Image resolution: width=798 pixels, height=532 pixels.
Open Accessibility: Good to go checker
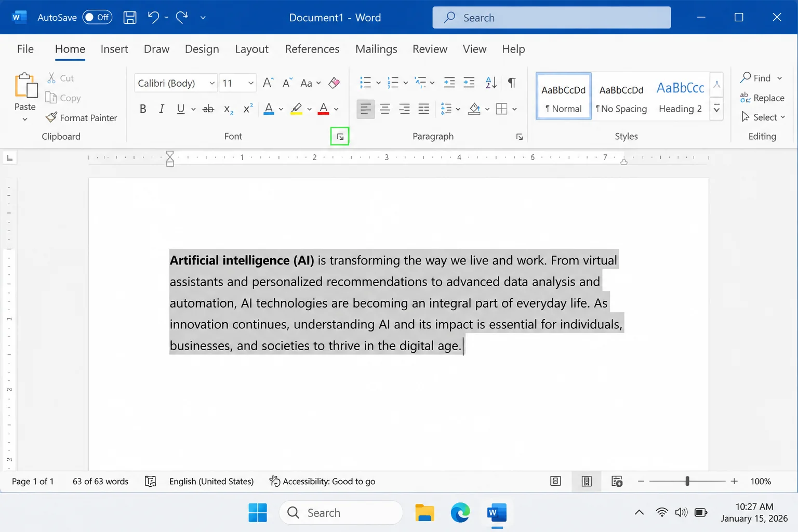322,481
